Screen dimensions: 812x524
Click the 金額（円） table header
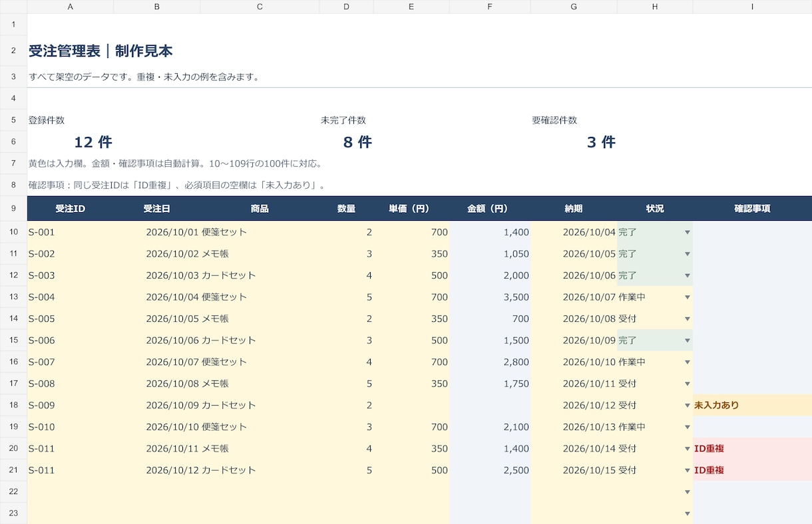tap(490, 209)
